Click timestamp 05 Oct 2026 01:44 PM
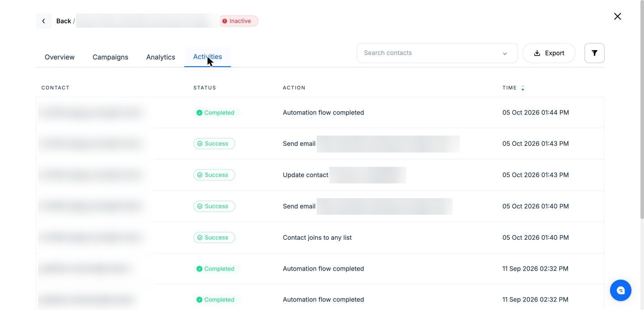644x310 pixels. point(536,113)
